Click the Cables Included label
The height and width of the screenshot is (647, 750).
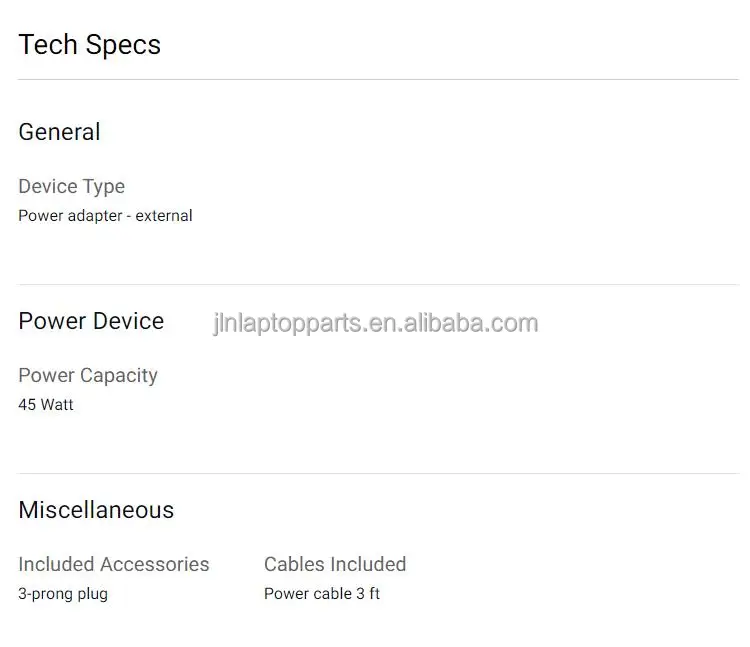(x=335, y=564)
